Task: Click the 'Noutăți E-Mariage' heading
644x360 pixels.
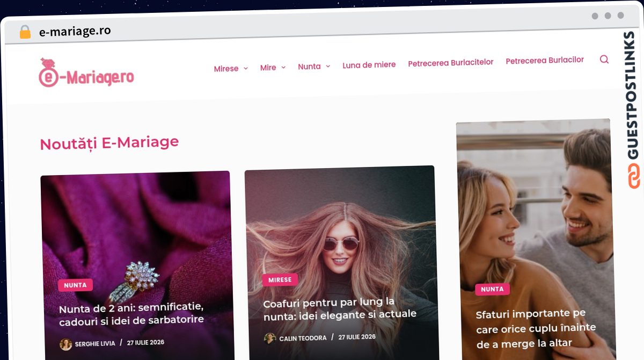Action: click(109, 143)
